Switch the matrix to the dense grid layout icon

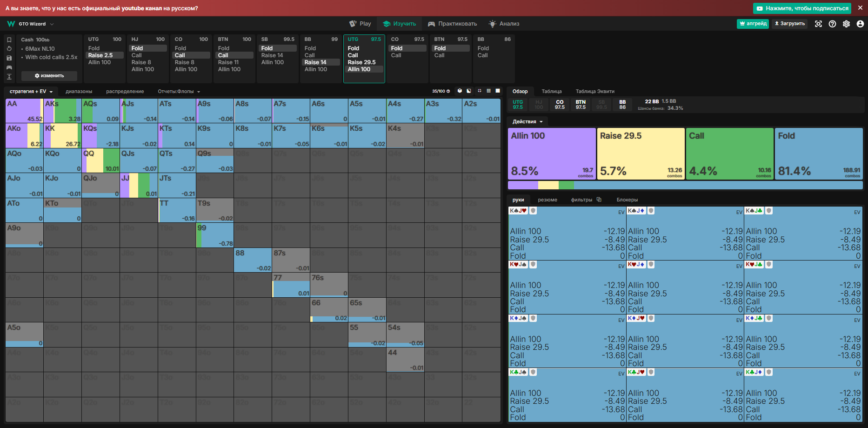[488, 91]
